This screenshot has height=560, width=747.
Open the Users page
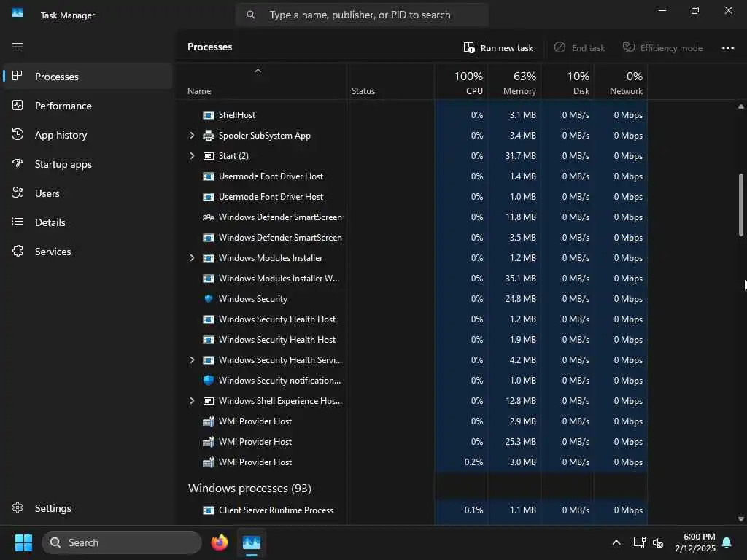(x=88, y=192)
